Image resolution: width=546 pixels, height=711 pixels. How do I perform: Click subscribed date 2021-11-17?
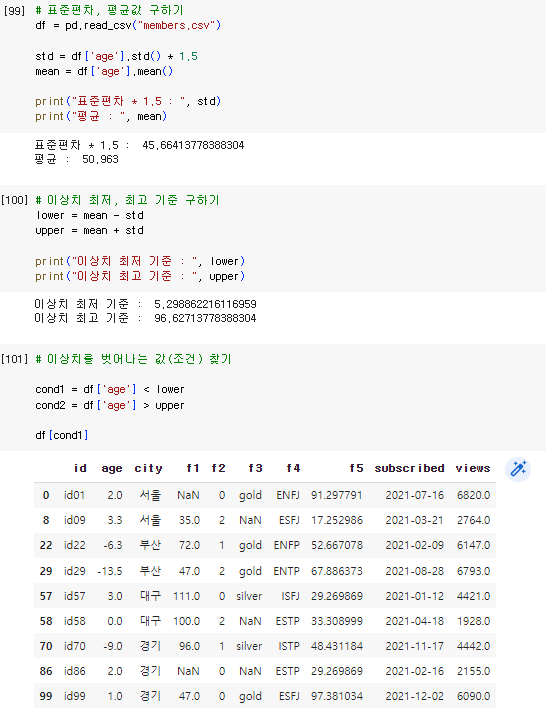tap(414, 646)
